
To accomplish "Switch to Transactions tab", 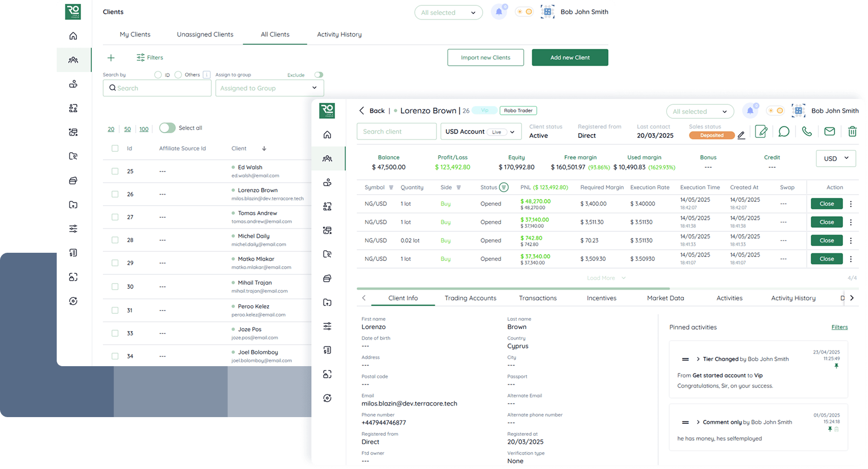I will click(x=538, y=298).
